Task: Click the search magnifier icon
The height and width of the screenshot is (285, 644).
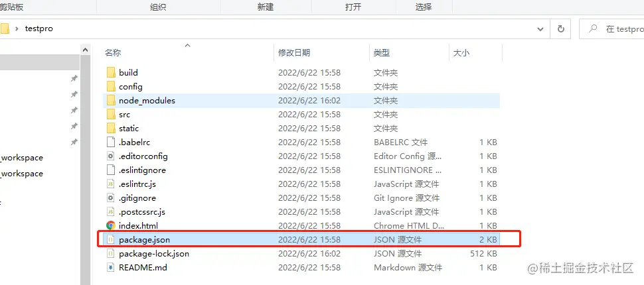Action: point(593,28)
